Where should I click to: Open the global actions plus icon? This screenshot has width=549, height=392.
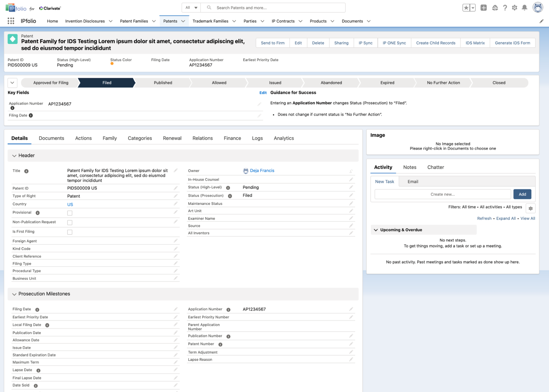coord(484,8)
